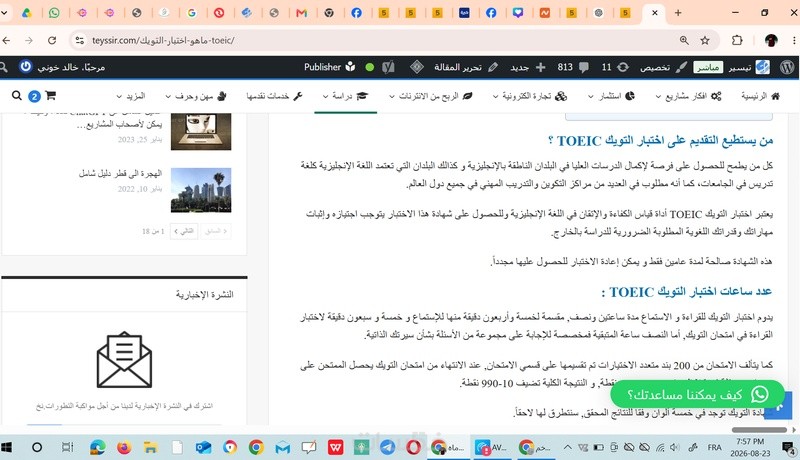800x460 pixels.
Task: Go to الرئيسية home menu item
Action: coord(760,96)
